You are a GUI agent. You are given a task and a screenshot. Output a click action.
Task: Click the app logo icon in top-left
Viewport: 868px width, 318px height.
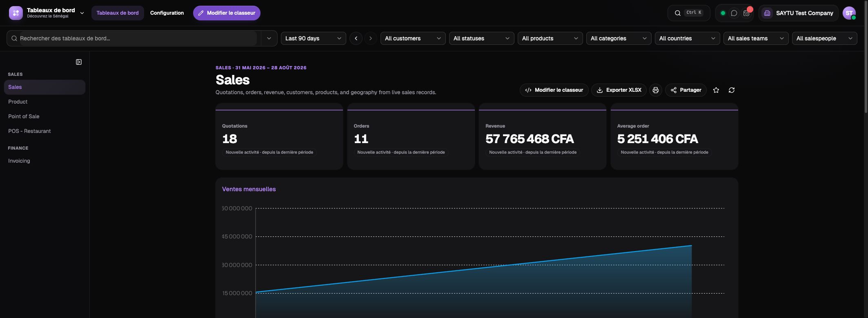16,13
